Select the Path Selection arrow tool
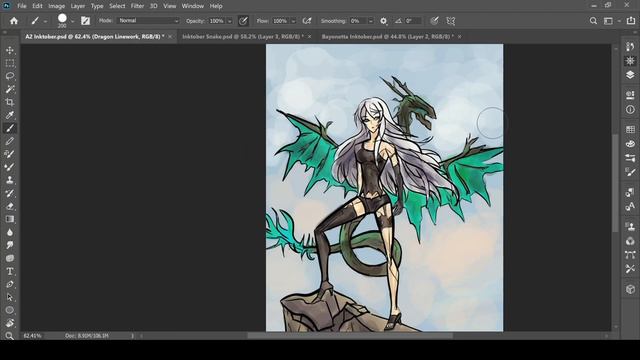The width and height of the screenshot is (640, 360). point(10,297)
